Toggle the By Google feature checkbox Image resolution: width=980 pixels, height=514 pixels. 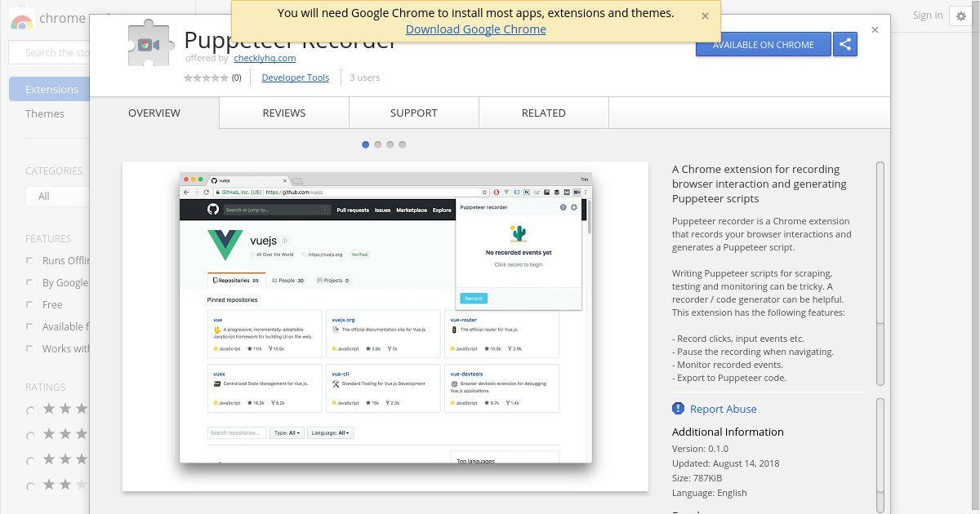[x=29, y=282]
